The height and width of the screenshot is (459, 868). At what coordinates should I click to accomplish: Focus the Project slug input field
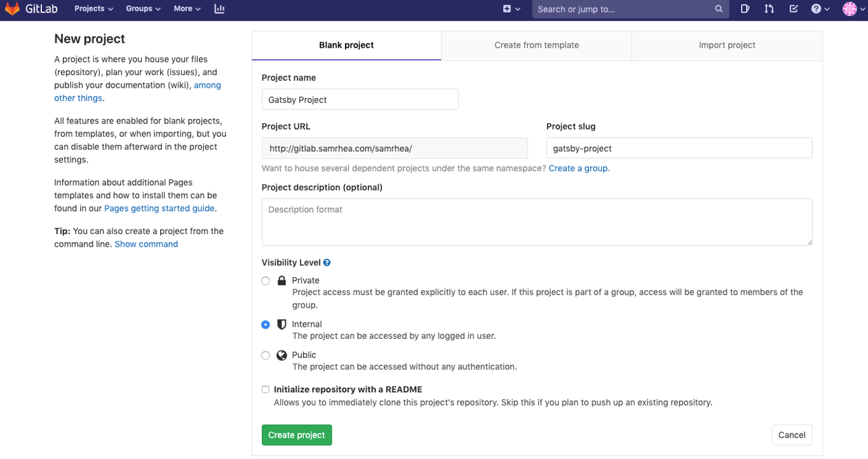[679, 148]
